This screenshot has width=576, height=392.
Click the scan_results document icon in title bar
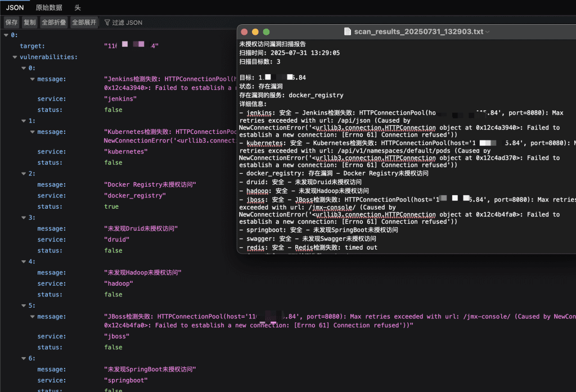coord(347,31)
